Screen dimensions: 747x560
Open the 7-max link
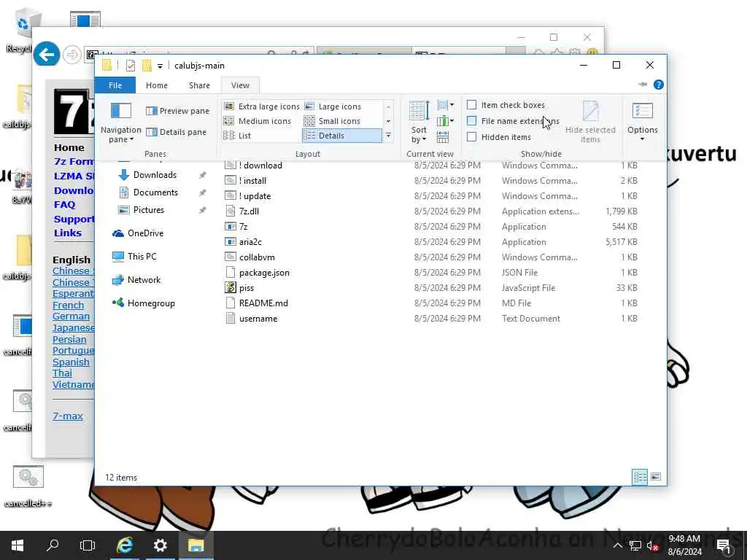[68, 416]
